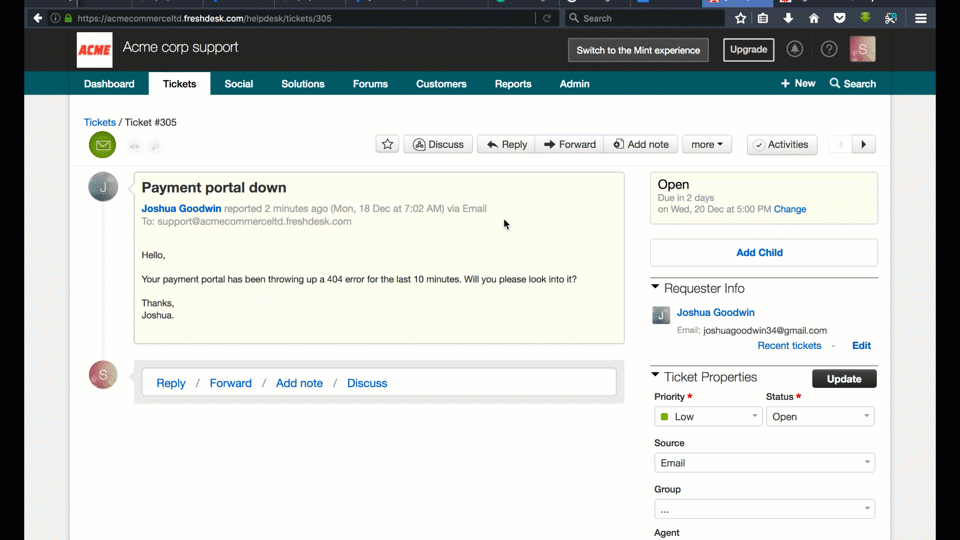Select the Tickets tab
This screenshot has width=960, height=540.
pos(179,84)
